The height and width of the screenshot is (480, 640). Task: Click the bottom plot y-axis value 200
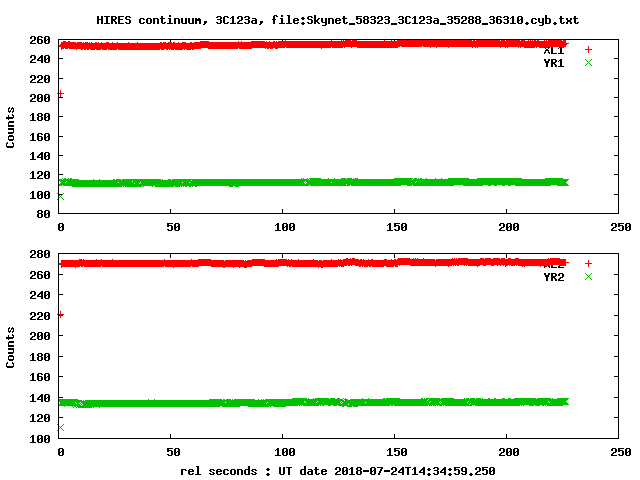(x=40, y=336)
